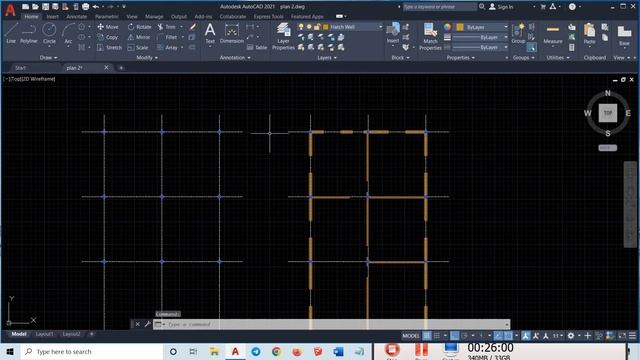Image resolution: width=640 pixels, height=360 pixels.
Task: Open the AutoCAD application menu logo
Action: 10,10
